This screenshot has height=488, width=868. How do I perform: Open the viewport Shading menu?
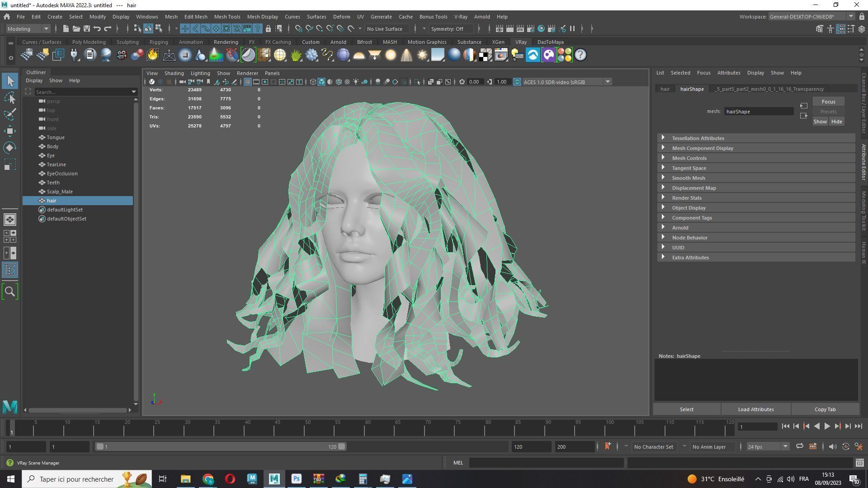pos(174,73)
